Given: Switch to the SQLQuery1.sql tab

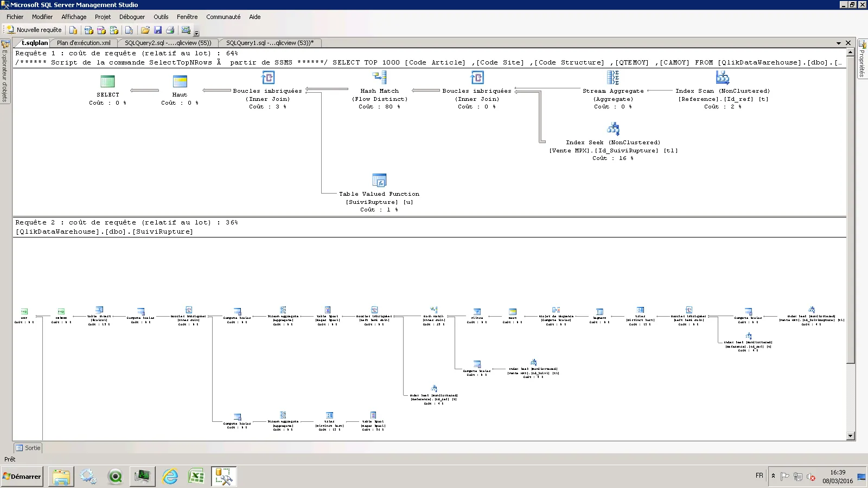Looking at the screenshot, I should pyautogui.click(x=270, y=43).
